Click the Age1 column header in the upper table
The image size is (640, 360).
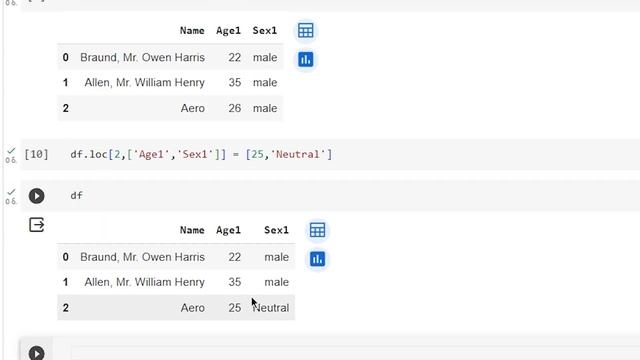(x=229, y=31)
